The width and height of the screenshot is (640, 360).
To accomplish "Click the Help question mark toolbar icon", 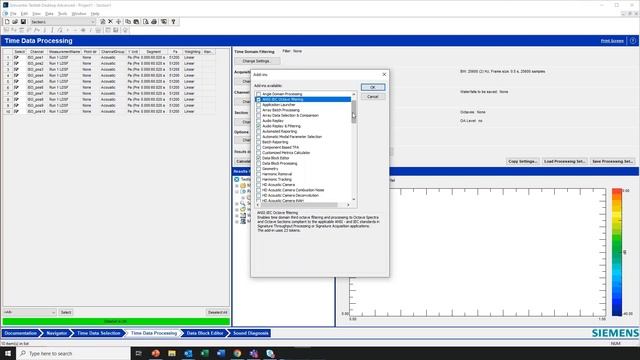I will pos(173,22).
